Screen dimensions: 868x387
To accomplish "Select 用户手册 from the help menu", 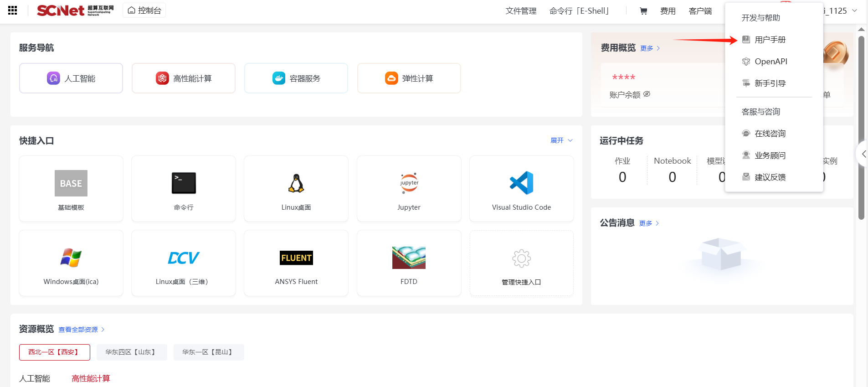I will click(x=770, y=40).
